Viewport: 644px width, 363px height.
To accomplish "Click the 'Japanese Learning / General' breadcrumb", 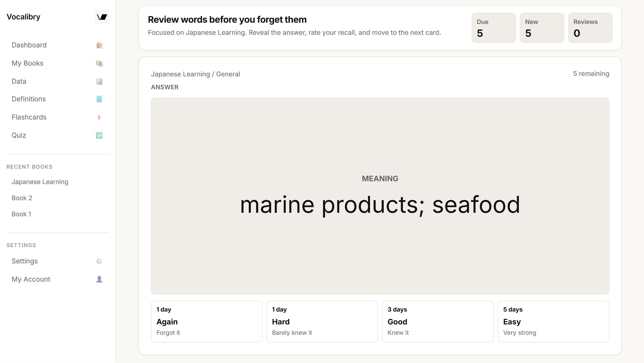I will click(x=195, y=74).
